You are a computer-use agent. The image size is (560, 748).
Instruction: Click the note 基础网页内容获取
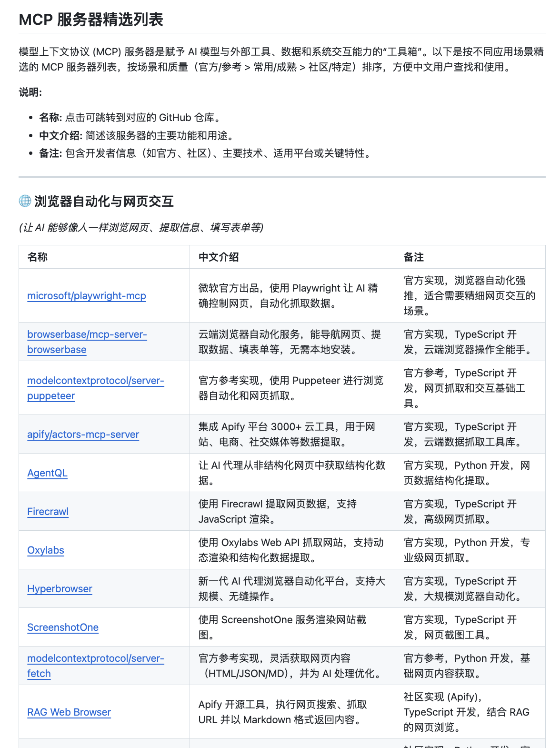(467, 666)
